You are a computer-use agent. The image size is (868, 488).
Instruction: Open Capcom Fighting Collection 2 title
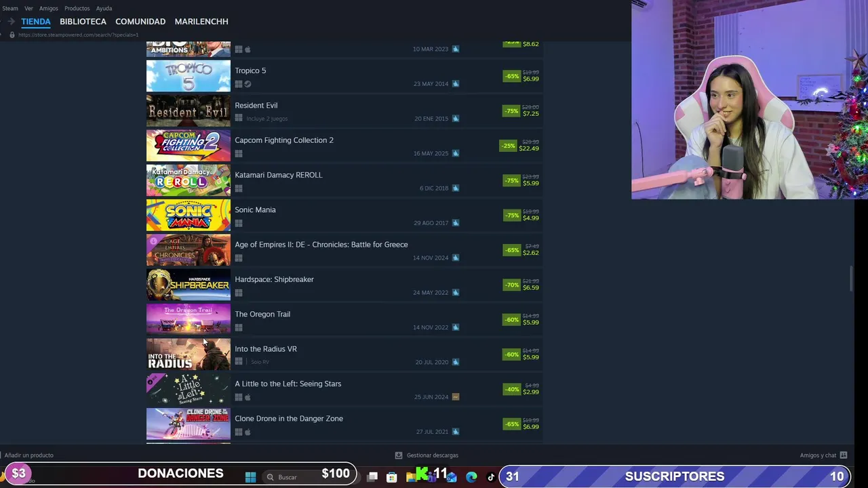[x=284, y=140]
